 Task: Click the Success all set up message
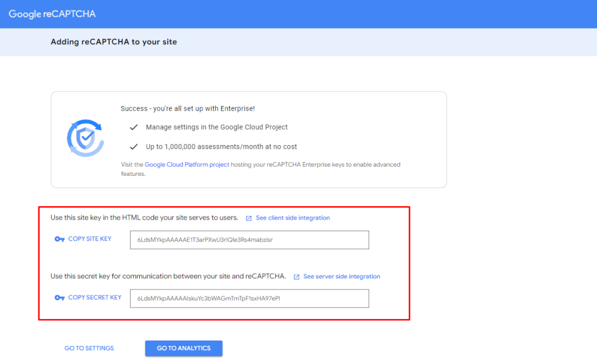tap(187, 108)
